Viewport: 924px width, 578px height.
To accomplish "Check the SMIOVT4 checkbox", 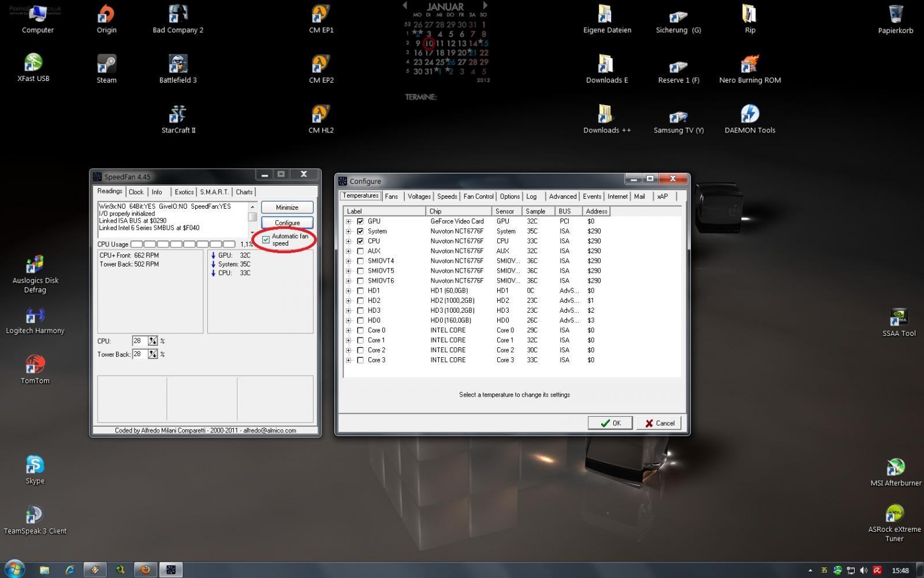I will [360, 261].
